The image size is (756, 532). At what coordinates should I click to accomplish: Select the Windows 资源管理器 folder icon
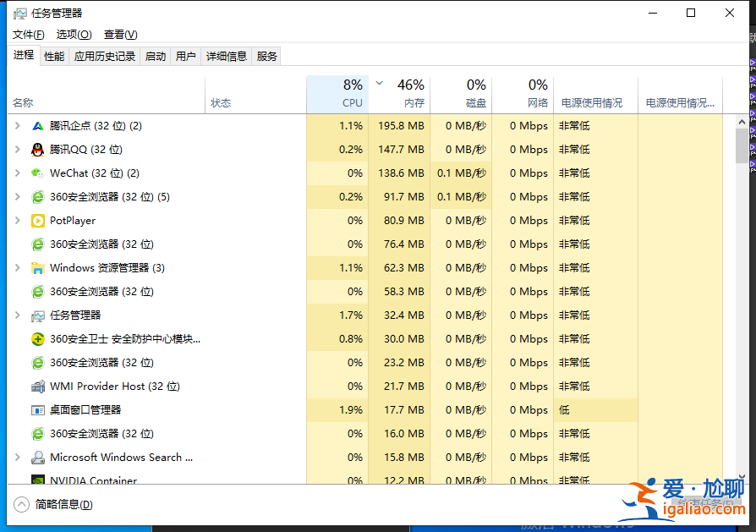tap(37, 267)
